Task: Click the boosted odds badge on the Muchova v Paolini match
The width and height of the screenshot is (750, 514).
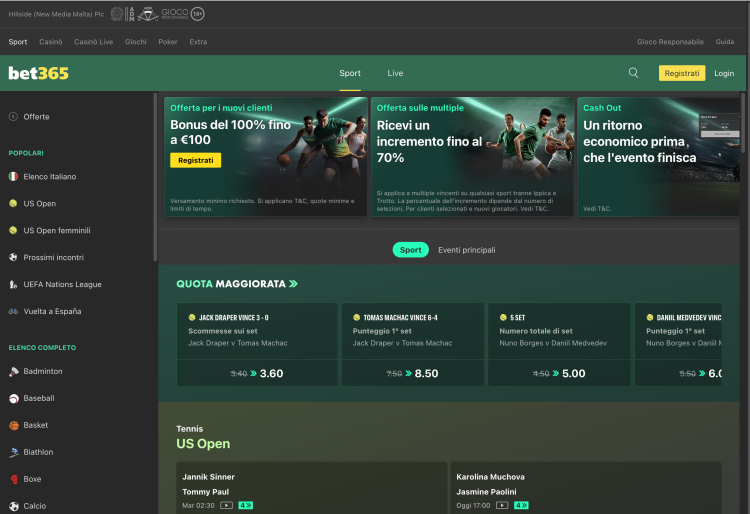Action: point(521,505)
